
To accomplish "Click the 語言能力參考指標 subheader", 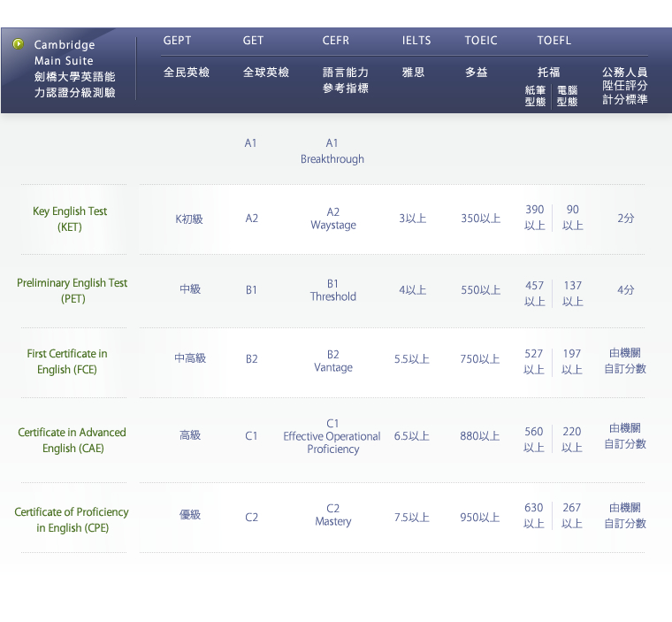I will pos(346,81).
